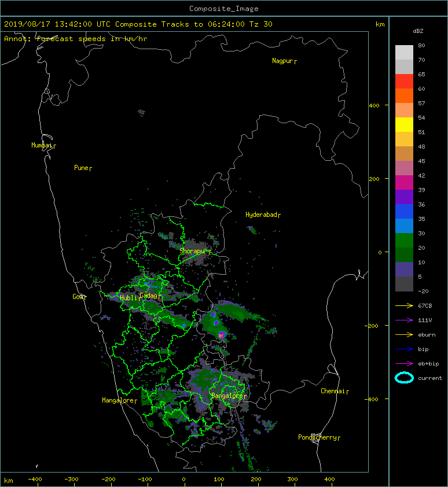The height and width of the screenshot is (487, 448).
Task: Click the eb+bip legend label
Action: pos(428,364)
